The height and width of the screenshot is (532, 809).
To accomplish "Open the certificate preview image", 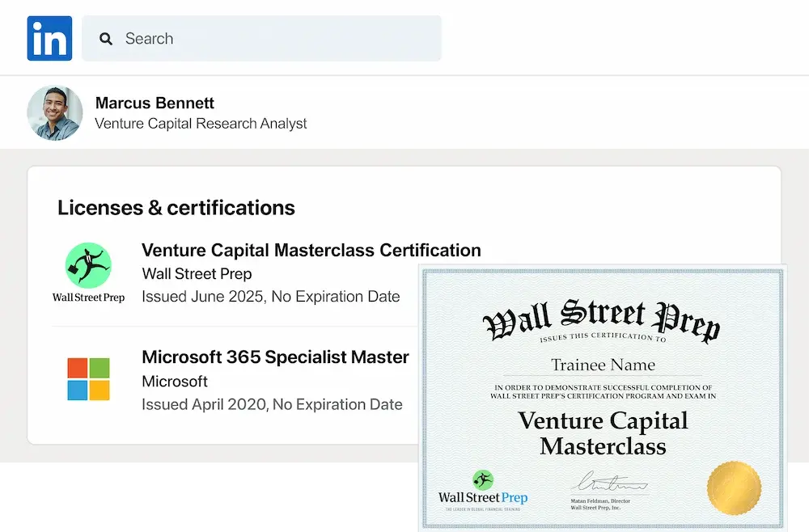I will click(603, 396).
